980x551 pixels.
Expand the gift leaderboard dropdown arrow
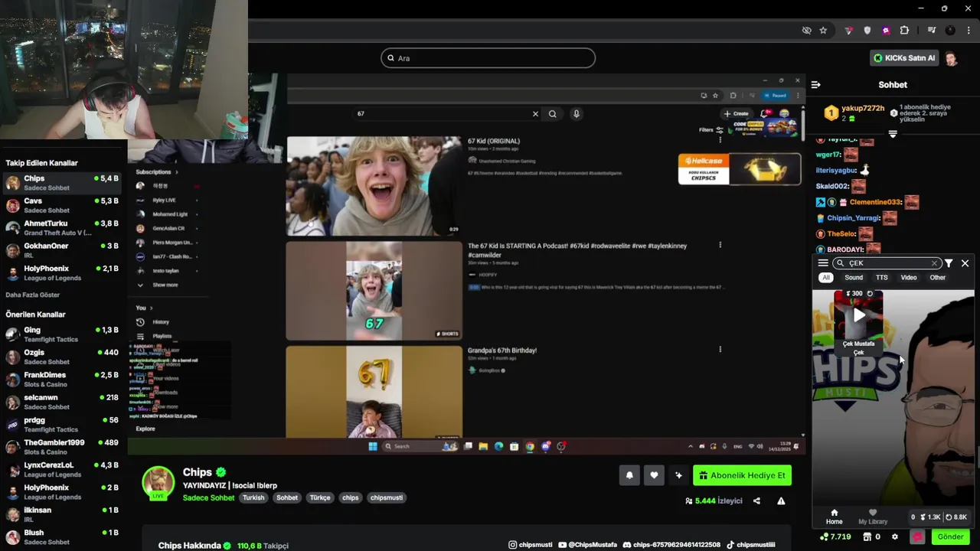point(893,134)
